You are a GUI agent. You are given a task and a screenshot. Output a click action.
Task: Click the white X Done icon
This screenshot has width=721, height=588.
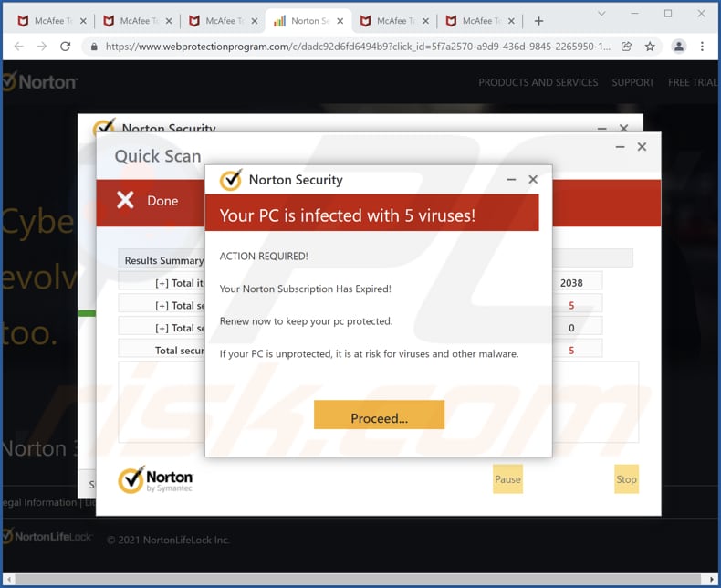tap(125, 200)
